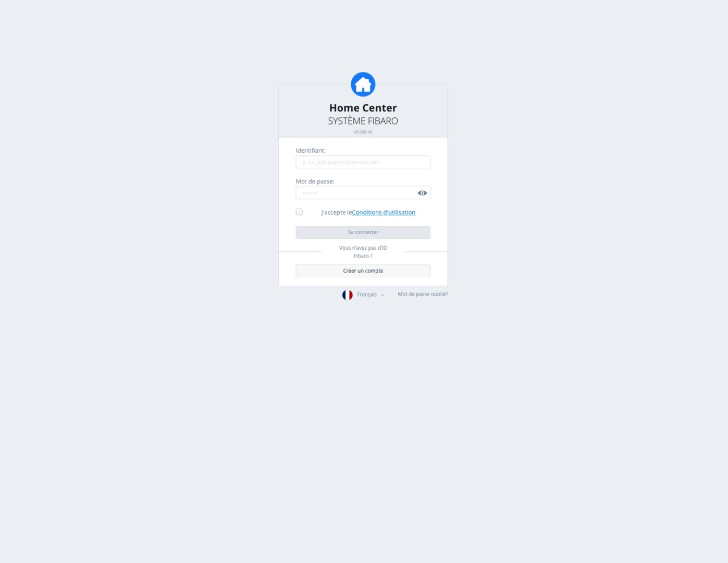Click the J'accepte le text label

coord(337,213)
